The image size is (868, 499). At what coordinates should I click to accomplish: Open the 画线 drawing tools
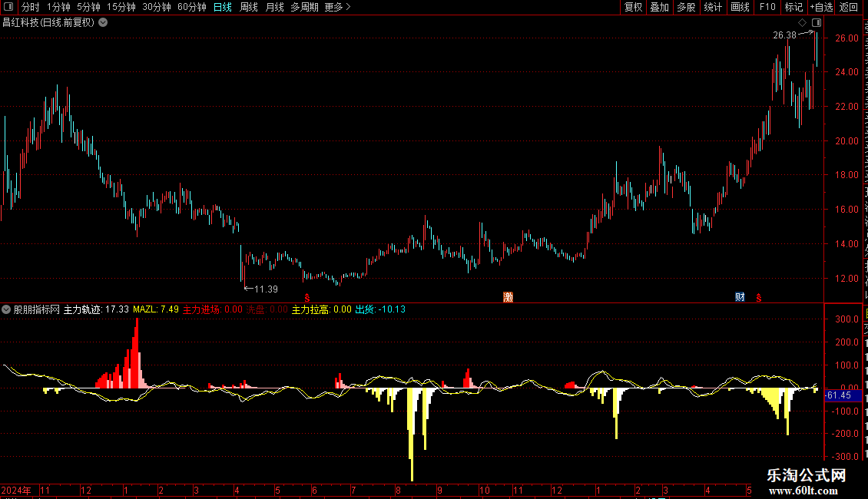point(740,7)
